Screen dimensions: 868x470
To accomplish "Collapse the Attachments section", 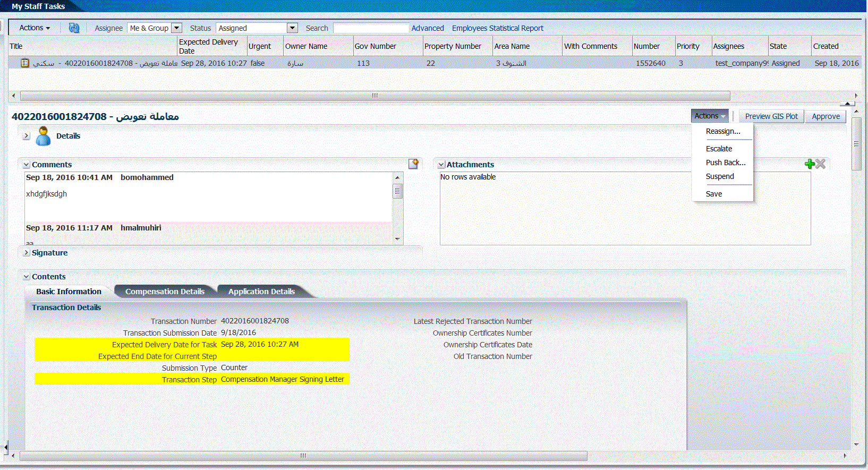I will click(x=441, y=165).
